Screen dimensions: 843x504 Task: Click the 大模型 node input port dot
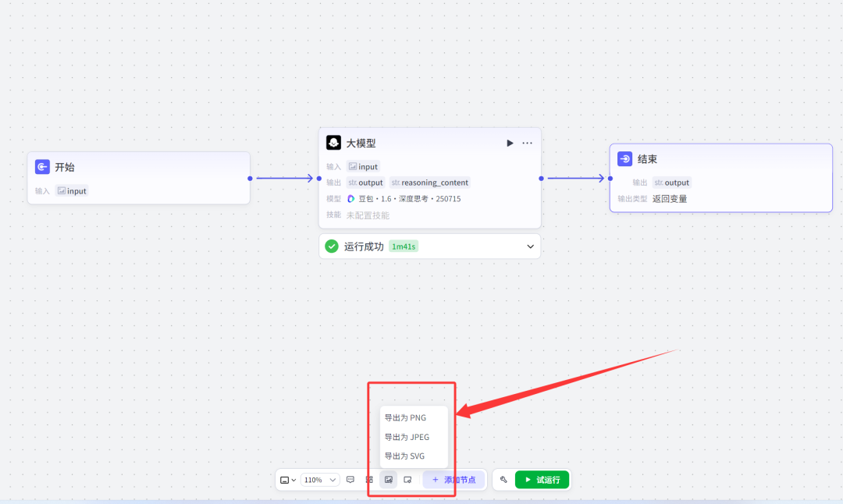coord(318,179)
